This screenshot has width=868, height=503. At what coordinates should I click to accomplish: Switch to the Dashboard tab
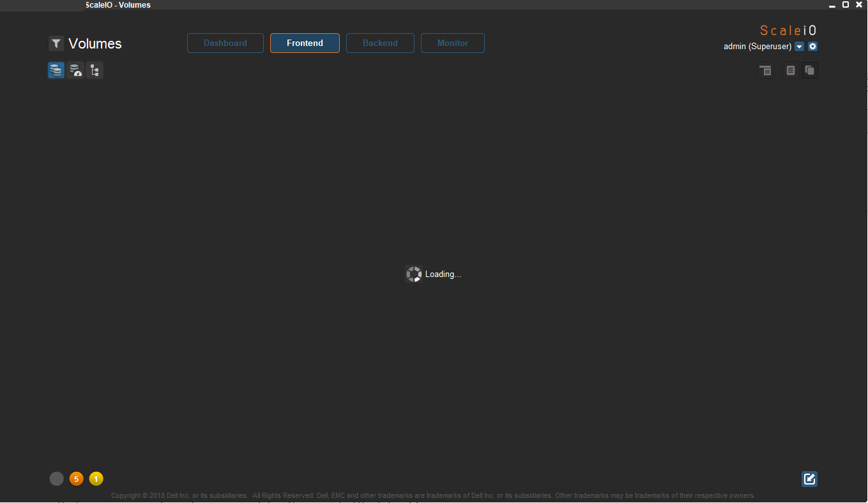pyautogui.click(x=225, y=43)
